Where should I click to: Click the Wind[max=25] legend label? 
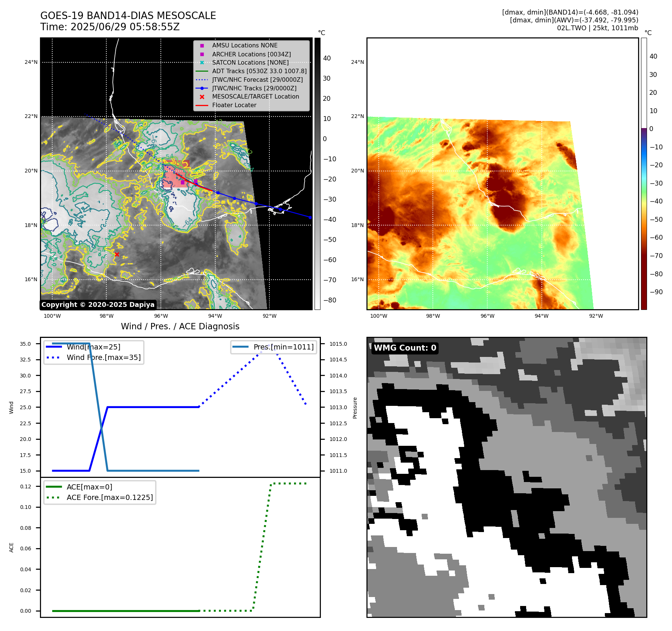click(94, 347)
